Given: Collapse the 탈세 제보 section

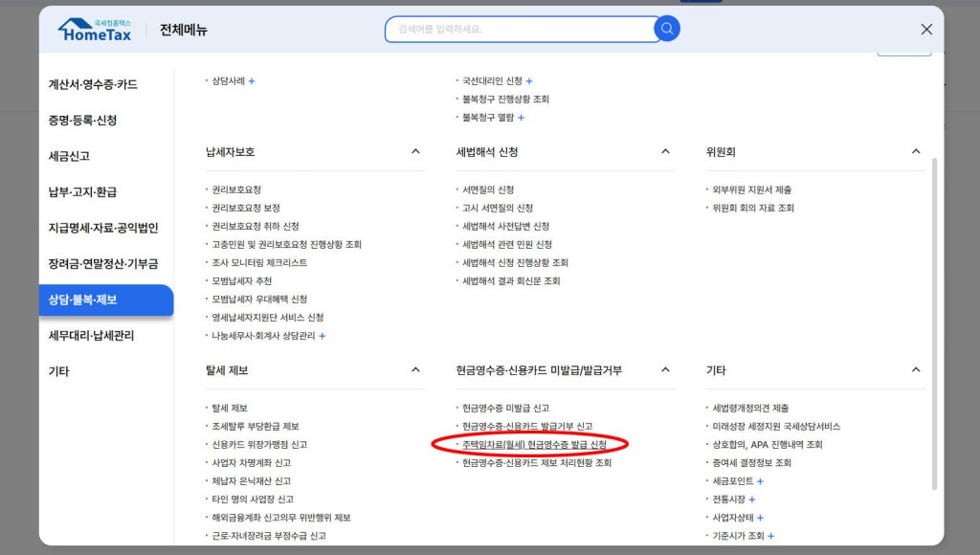Looking at the screenshot, I should (x=415, y=370).
